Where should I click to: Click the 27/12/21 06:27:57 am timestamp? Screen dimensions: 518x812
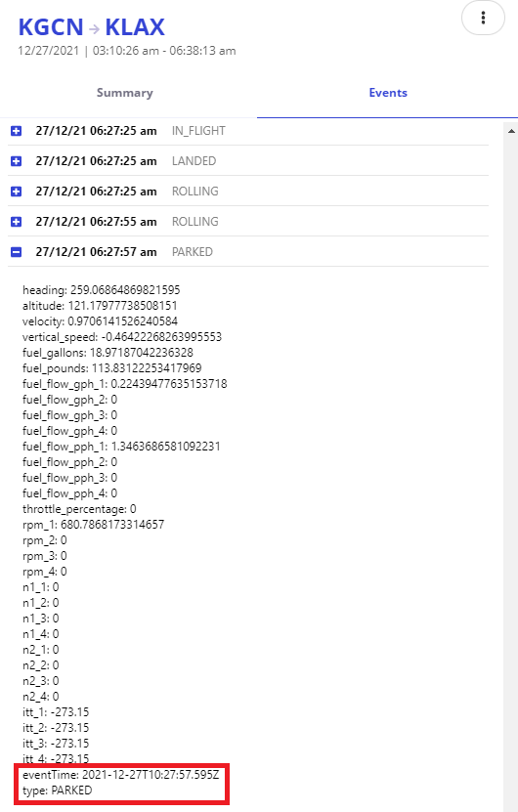click(x=96, y=252)
